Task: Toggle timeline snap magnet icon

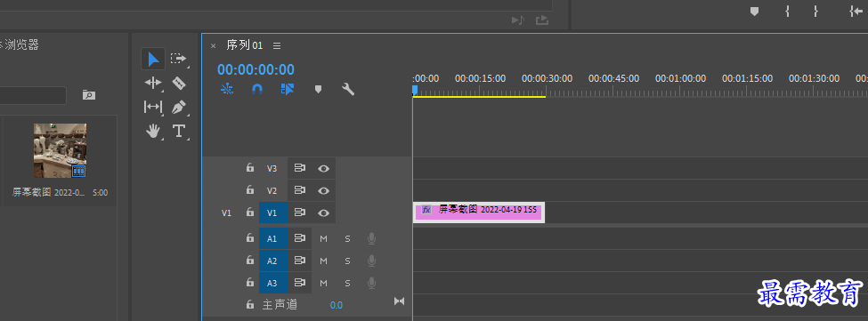Action: 257,89
